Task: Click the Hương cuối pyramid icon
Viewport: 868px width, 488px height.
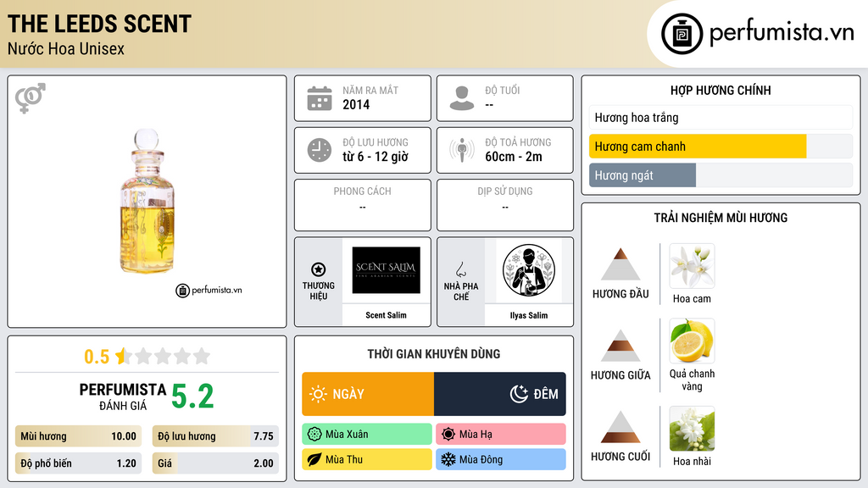Action: (x=620, y=427)
